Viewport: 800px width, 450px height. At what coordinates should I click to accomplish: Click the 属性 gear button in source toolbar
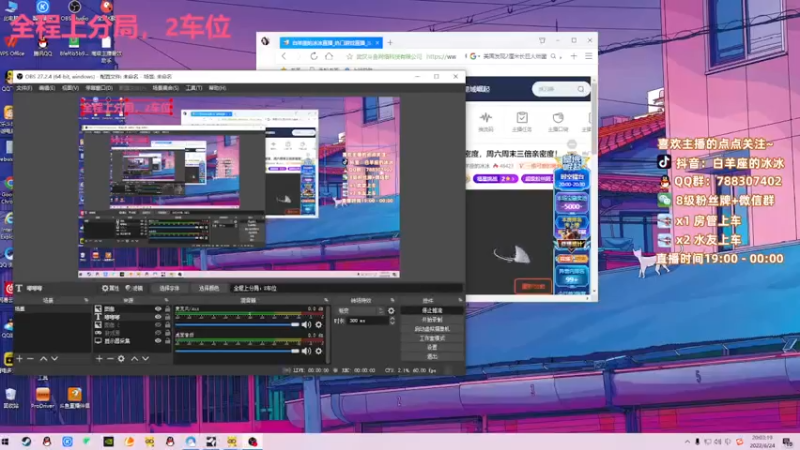click(x=110, y=288)
